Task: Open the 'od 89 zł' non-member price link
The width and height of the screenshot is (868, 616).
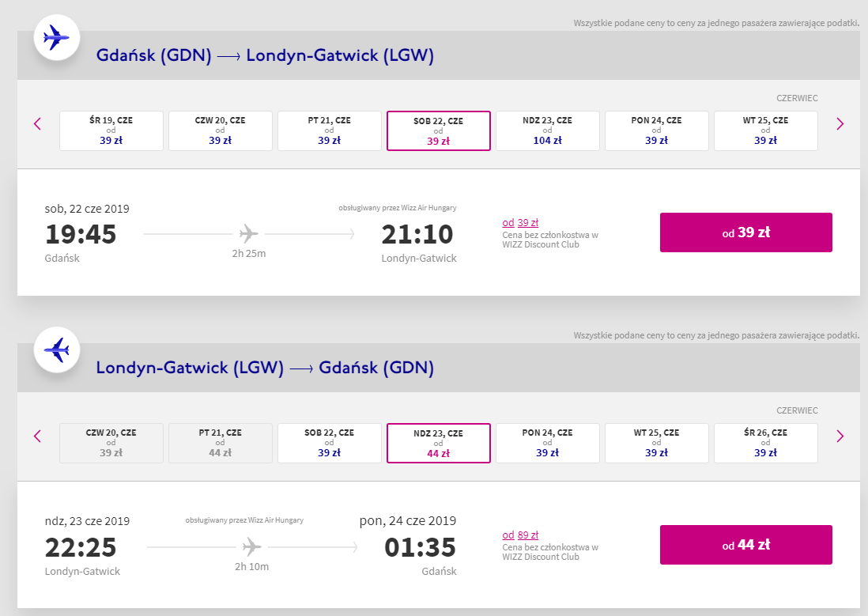Action: coord(520,535)
